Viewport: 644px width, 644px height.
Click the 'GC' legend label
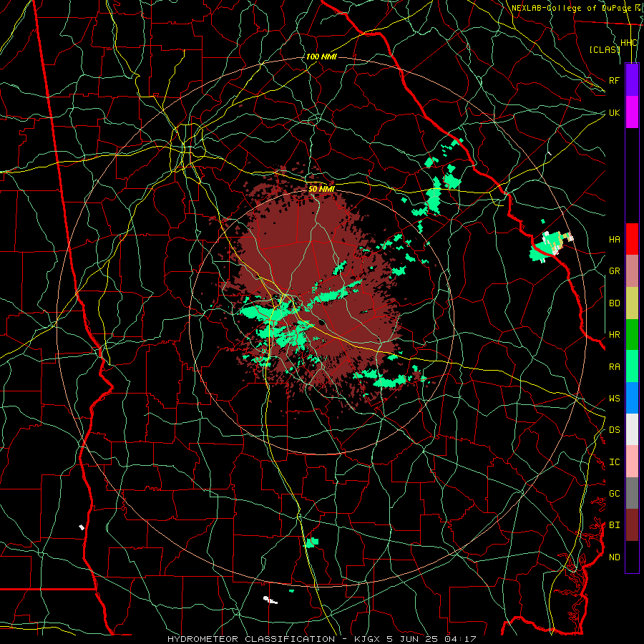click(x=614, y=494)
